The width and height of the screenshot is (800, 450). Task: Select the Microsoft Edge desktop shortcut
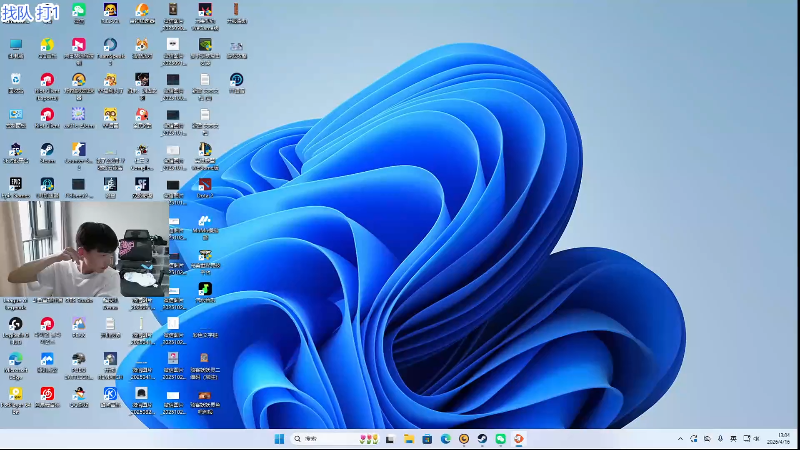point(15,359)
